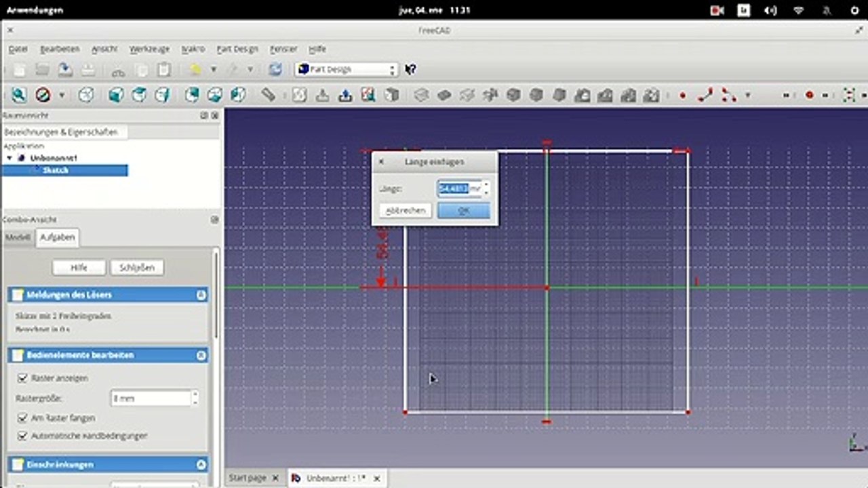The width and height of the screenshot is (868, 488).
Task: Close the Länge einfügen dialog
Action: [x=381, y=162]
